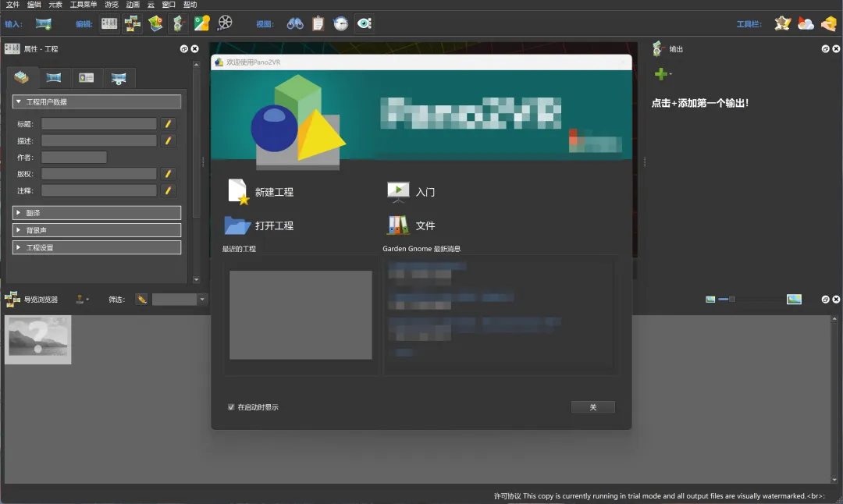Toggle the eye viewer settings icon
This screenshot has width=843, height=504.
(x=364, y=23)
